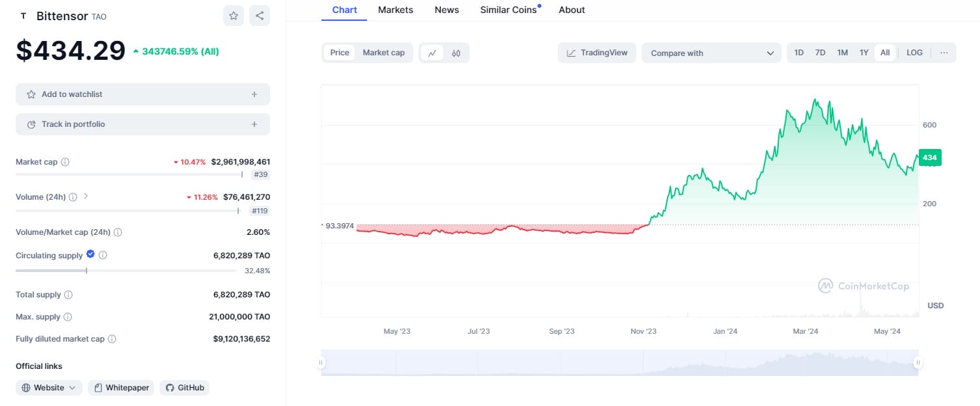Screen dimensions: 980x406
Task: Select the 7D time range
Action: pyautogui.click(x=820, y=53)
